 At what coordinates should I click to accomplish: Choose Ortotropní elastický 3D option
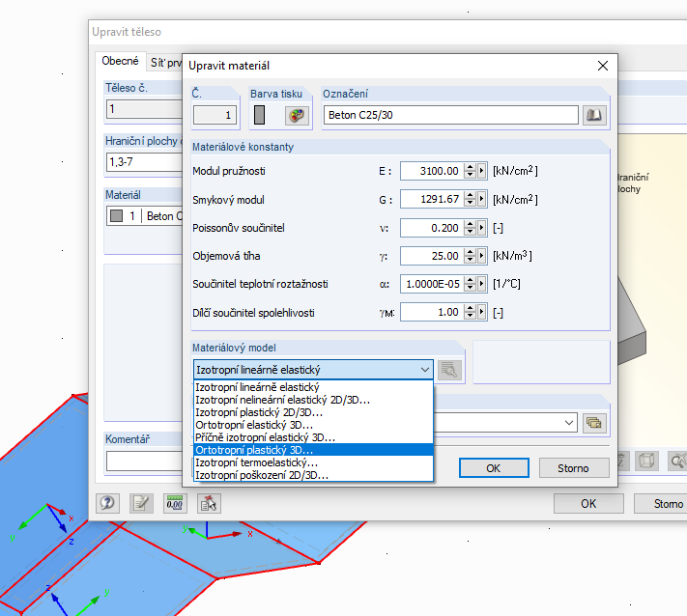[313, 425]
